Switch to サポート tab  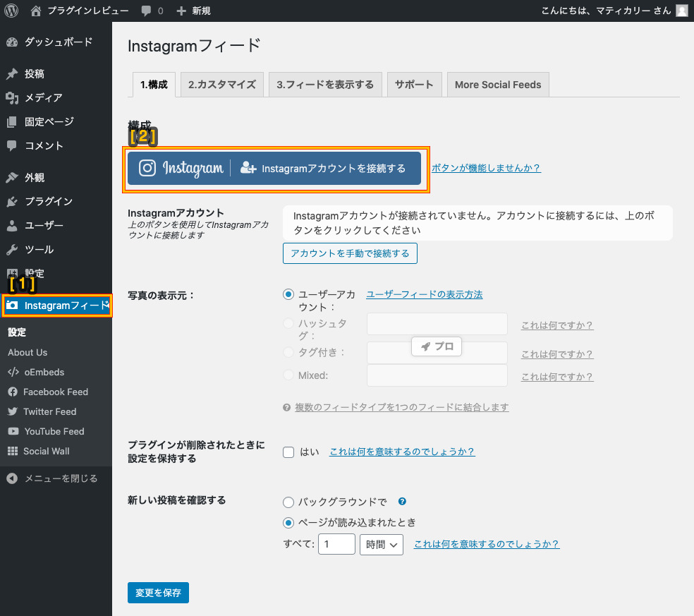[x=414, y=85]
